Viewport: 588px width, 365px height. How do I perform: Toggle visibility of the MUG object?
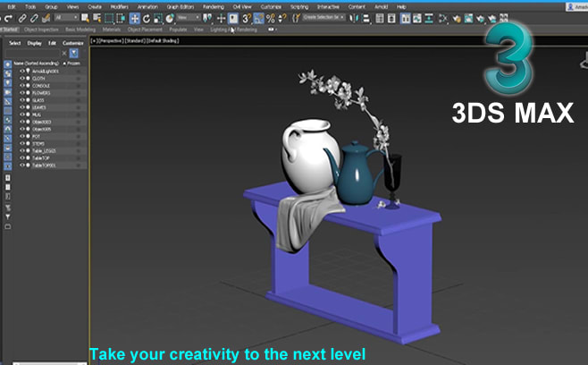click(22, 115)
